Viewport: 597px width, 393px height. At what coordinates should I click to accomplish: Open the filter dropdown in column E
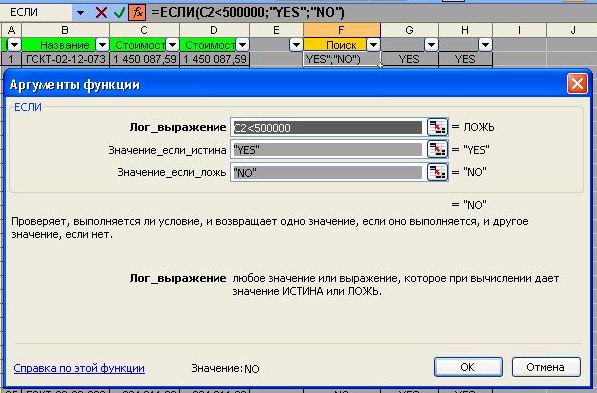[296, 45]
